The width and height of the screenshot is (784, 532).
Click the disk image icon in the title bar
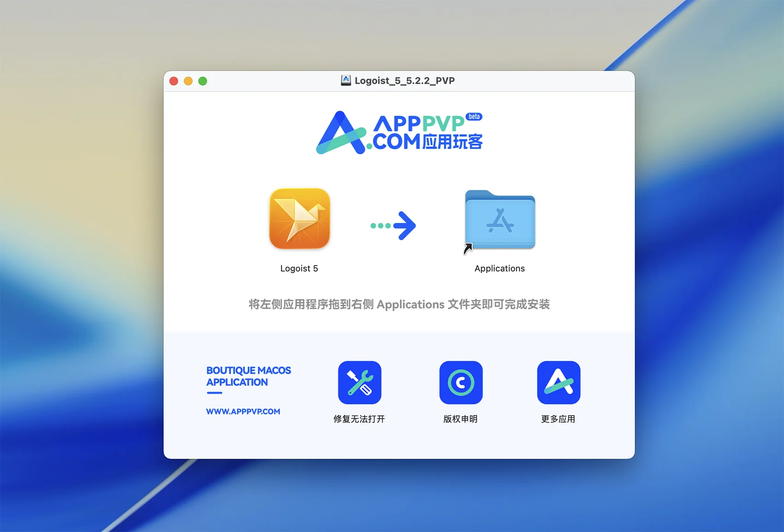pos(346,81)
